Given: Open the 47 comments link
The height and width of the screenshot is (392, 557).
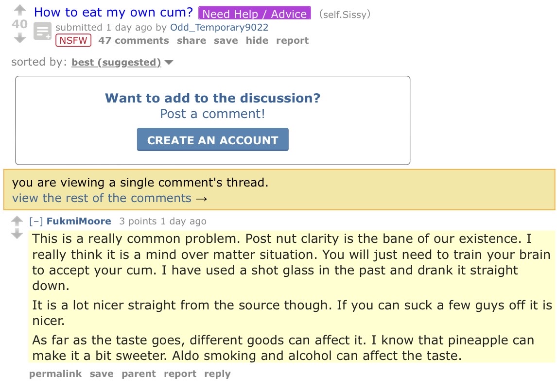Looking at the screenshot, I should tap(134, 41).
